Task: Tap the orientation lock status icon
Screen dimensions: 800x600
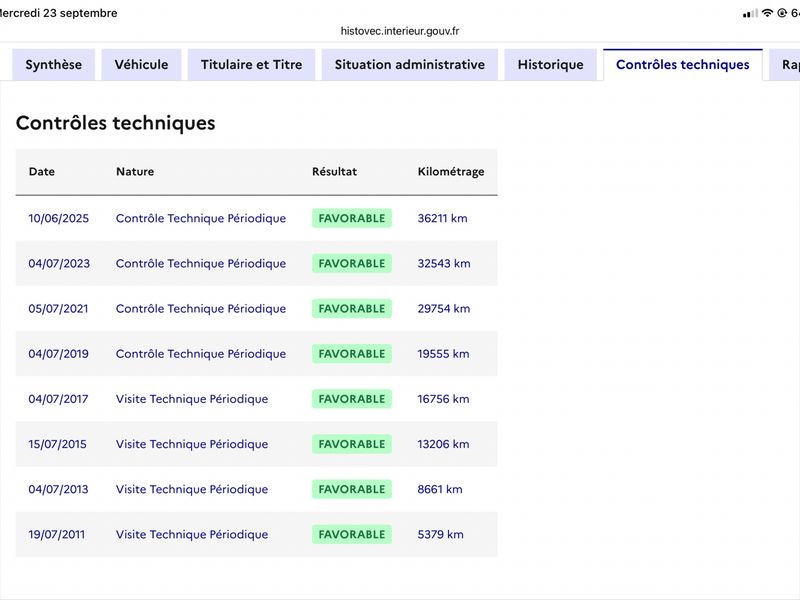Action: pyautogui.click(x=782, y=13)
